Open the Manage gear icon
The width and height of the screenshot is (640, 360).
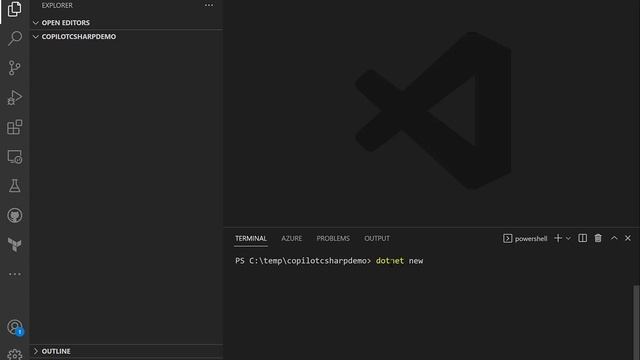[x=15, y=354]
